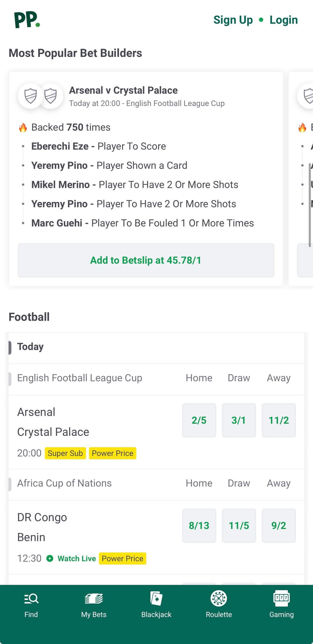Click the Login link

click(x=284, y=20)
